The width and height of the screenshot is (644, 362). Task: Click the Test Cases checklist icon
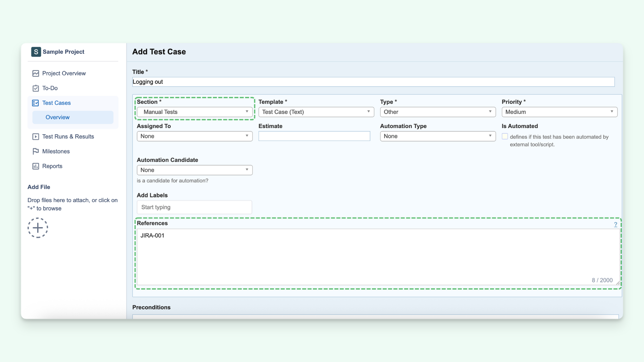pyautogui.click(x=36, y=103)
